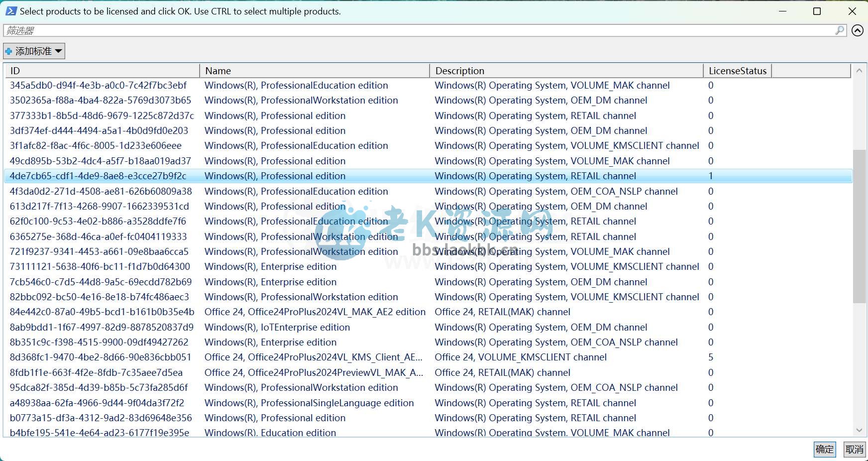
Task: Select row 62f0c100-9c53-4e02-b886-a3528ddfe7f6
Action: point(428,221)
